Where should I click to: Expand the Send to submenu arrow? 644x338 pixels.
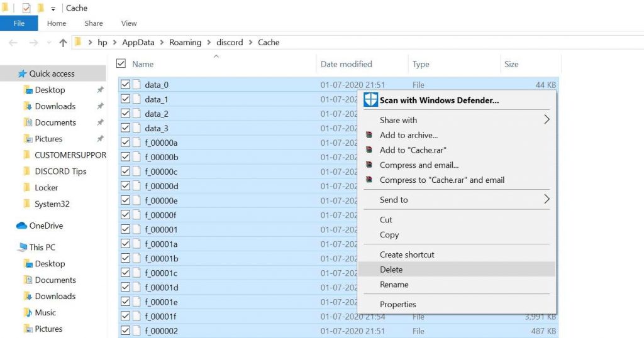pyautogui.click(x=547, y=199)
